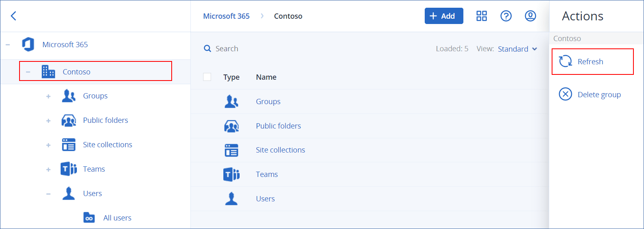Click the Refresh circular arrows icon

[565, 61]
